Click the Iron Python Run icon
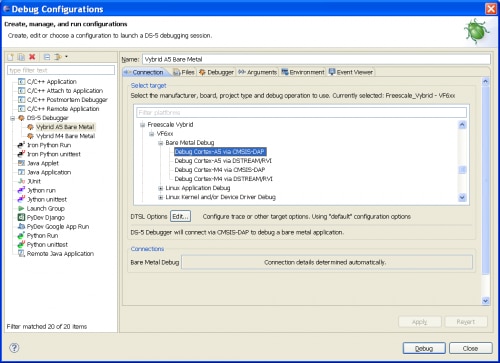The height and width of the screenshot is (363, 500). coord(21,145)
